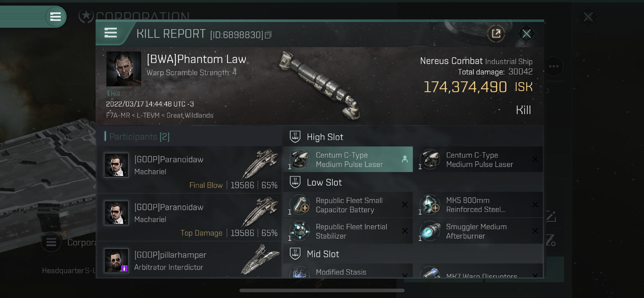Tap the Mid Slot section header
This screenshot has width=644, height=298.
tap(323, 254)
